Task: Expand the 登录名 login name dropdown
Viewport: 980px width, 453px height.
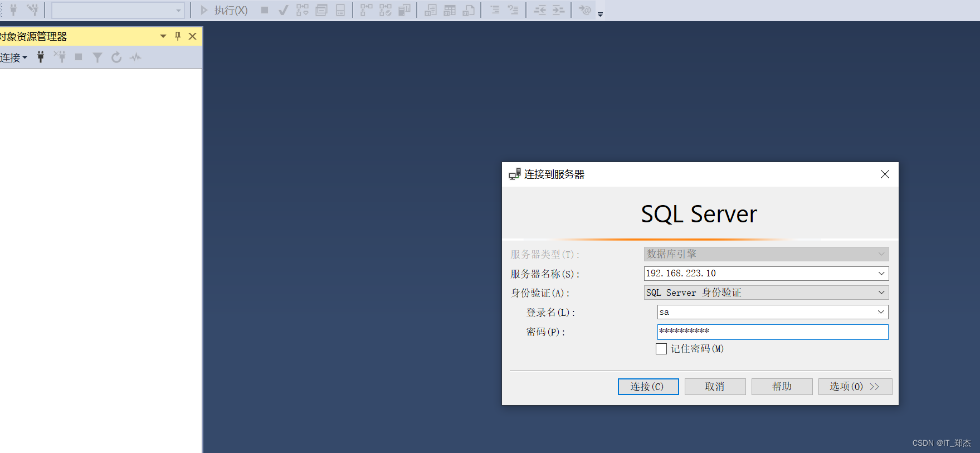Action: (x=881, y=312)
